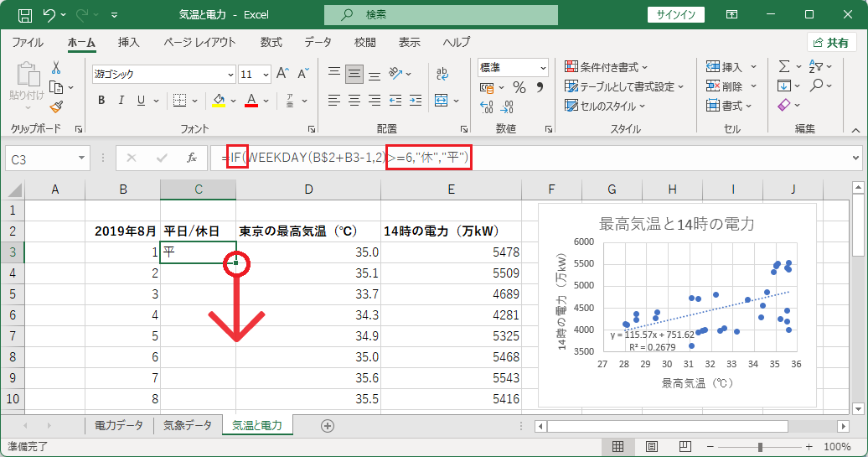The image size is (868, 457).
Task: Click the wrap text icon
Action: [442, 74]
